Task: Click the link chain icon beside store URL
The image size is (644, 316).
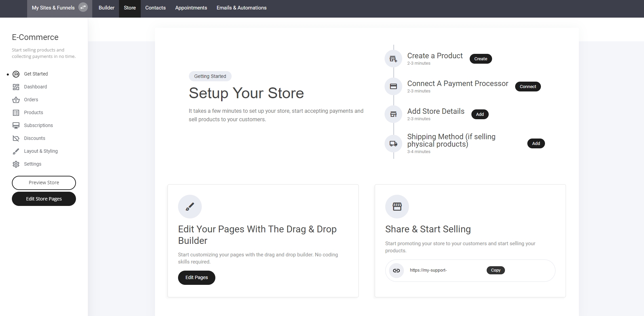Action: tap(396, 271)
